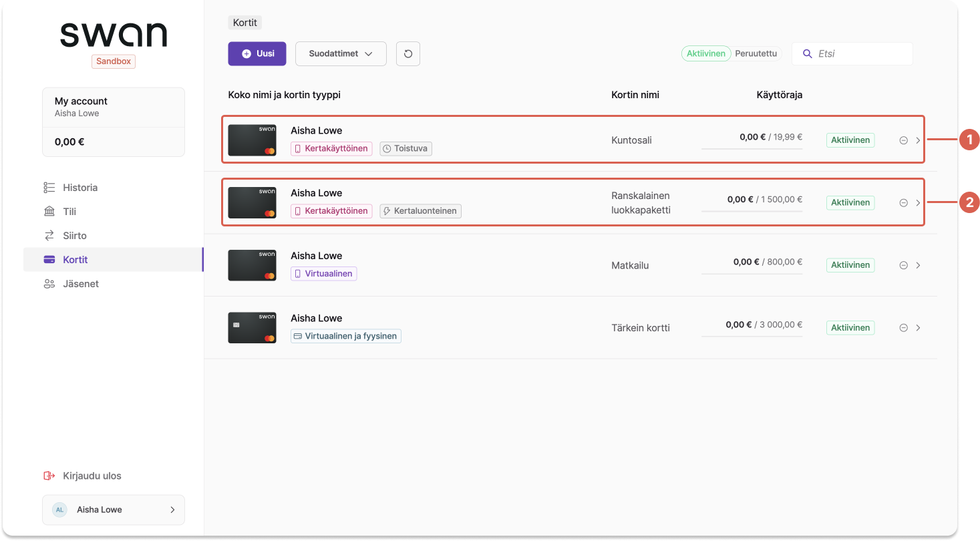Image resolution: width=980 pixels, height=541 pixels.
Task: Click the Kuntosali card thumbnail image
Action: (253, 140)
